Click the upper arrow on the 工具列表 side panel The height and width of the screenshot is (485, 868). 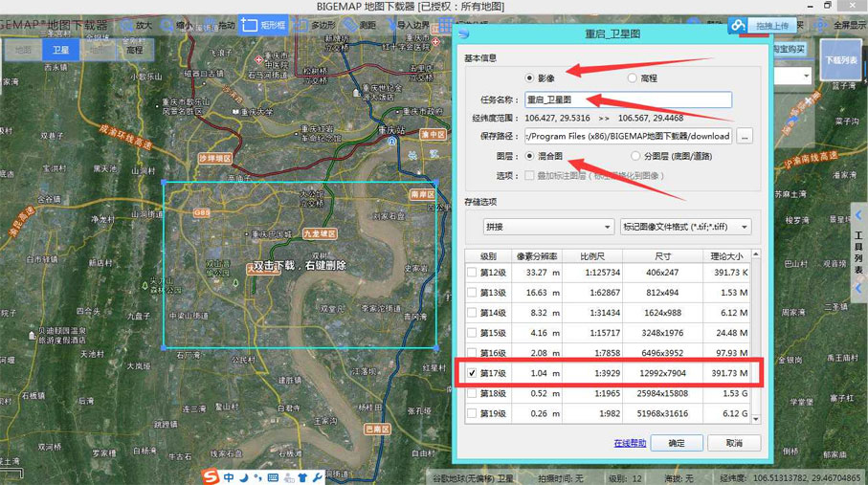pyautogui.click(x=858, y=215)
